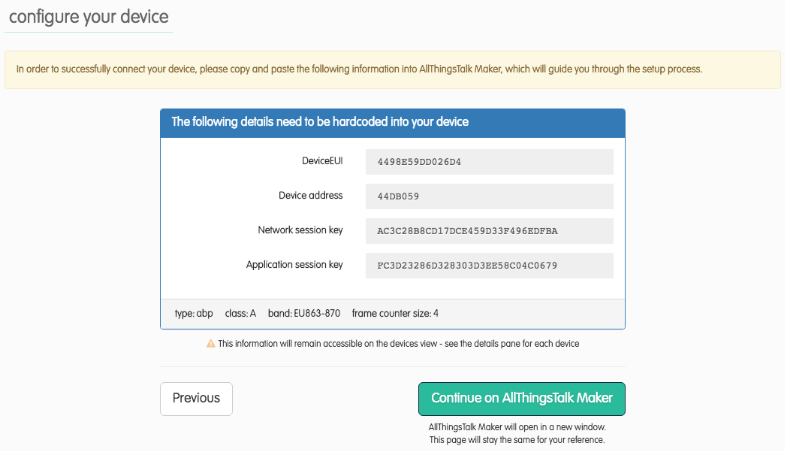The height and width of the screenshot is (451, 785).
Task: Click the Device address label
Action: pyautogui.click(x=310, y=195)
